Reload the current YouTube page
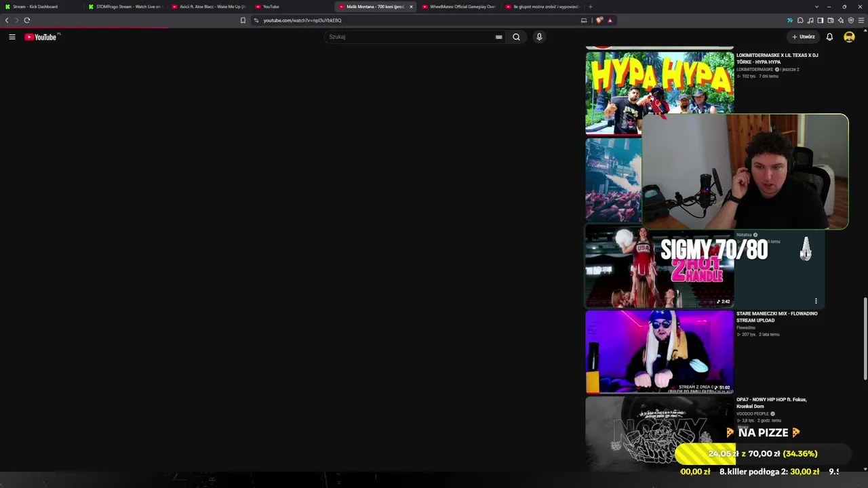The image size is (868, 488). click(x=27, y=20)
